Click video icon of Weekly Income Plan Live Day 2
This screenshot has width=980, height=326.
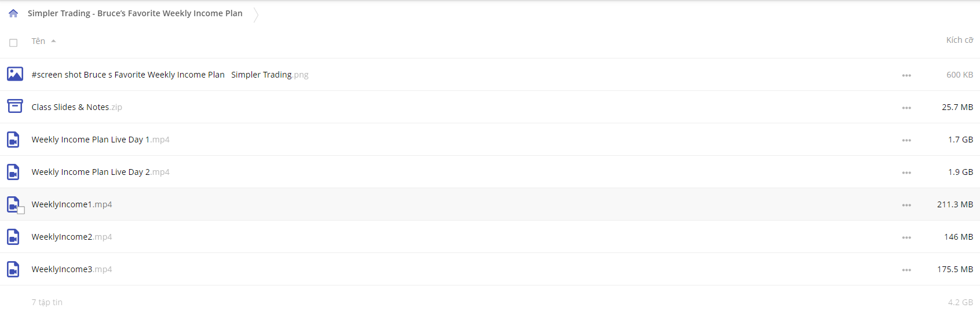pyautogui.click(x=13, y=172)
